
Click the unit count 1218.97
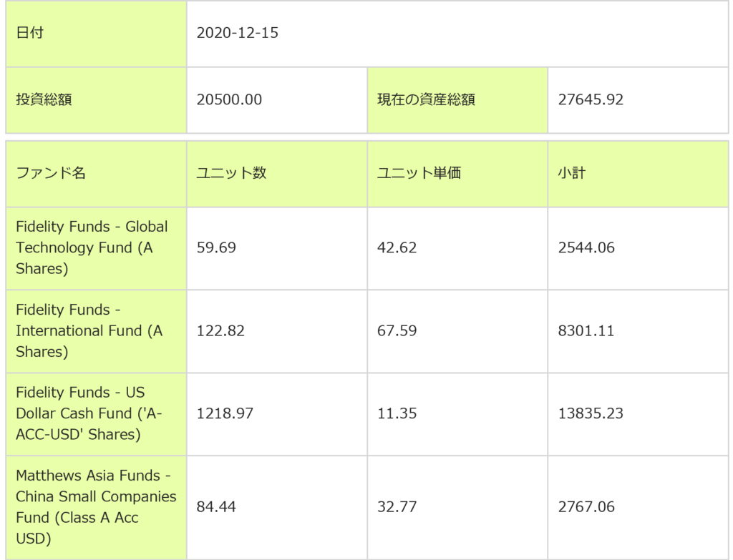[x=225, y=413]
